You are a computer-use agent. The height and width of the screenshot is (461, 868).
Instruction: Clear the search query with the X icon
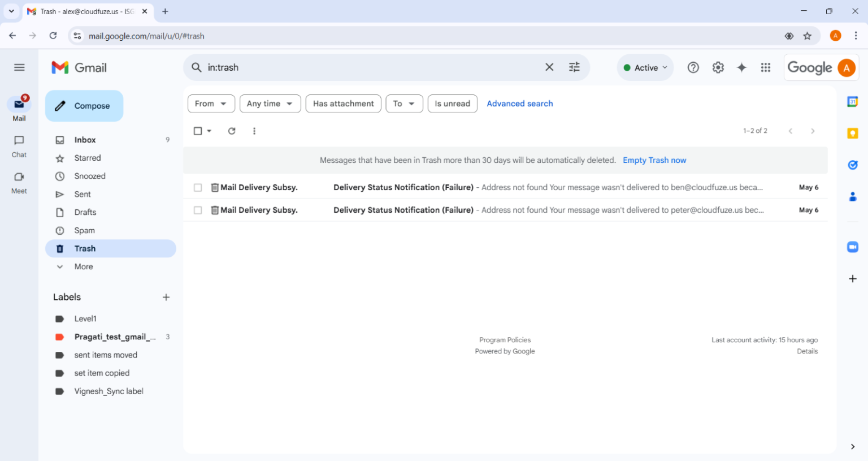point(549,67)
